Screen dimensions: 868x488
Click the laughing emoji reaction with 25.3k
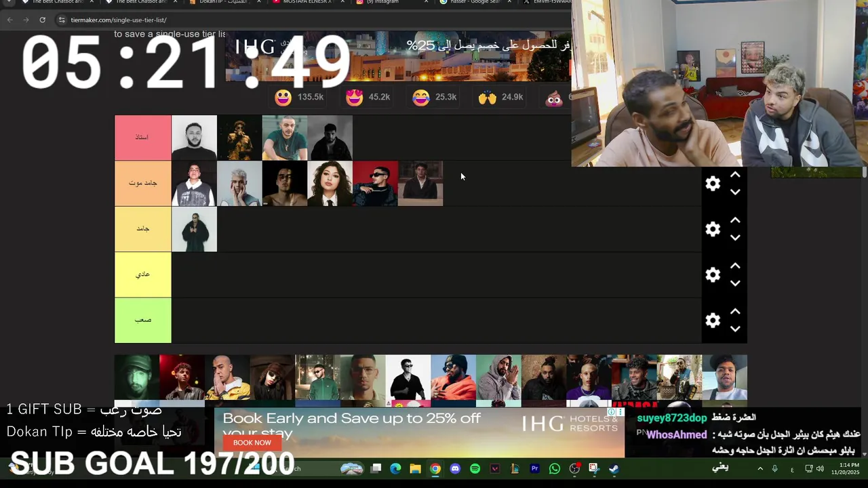(421, 98)
